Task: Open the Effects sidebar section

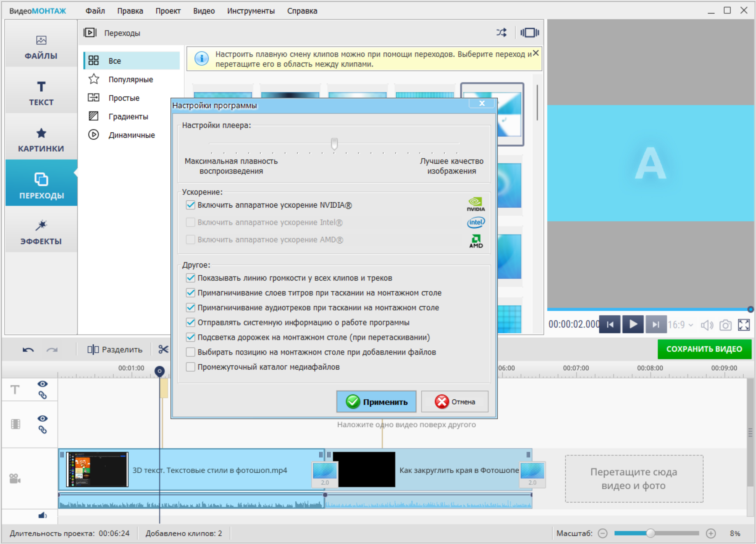Action: [41, 232]
